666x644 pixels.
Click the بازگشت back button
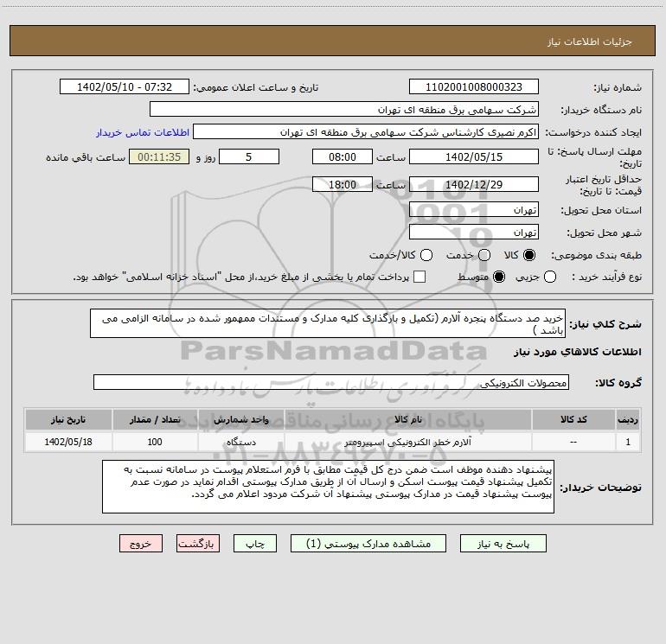click(x=198, y=544)
